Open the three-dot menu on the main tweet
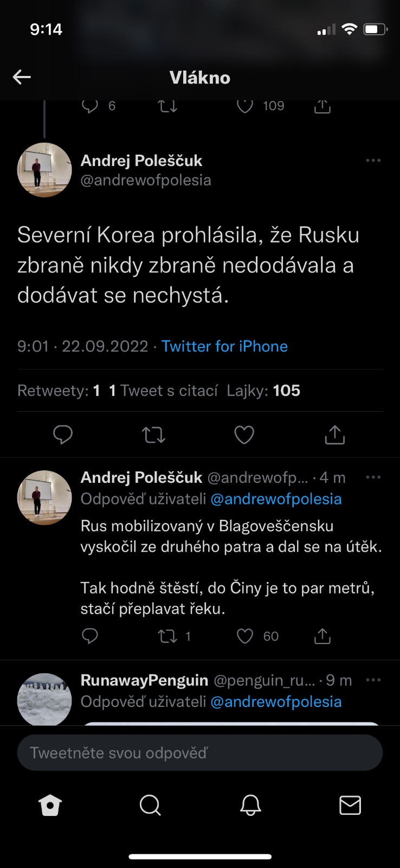The height and width of the screenshot is (868, 400). coord(373,161)
